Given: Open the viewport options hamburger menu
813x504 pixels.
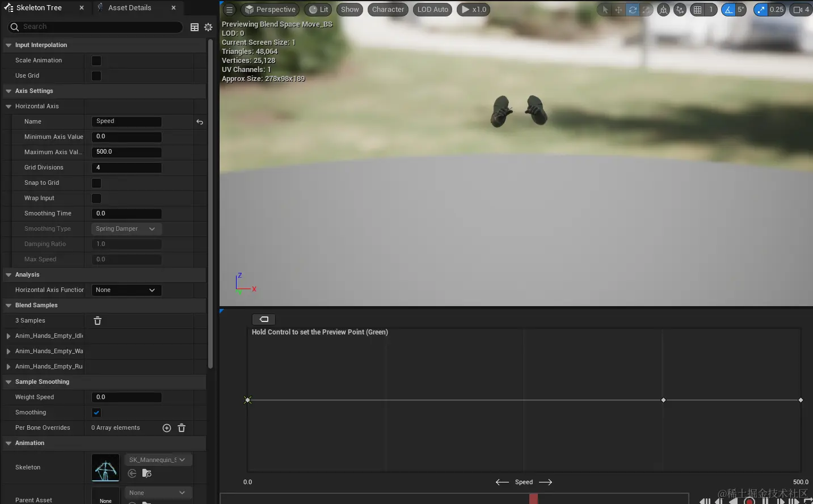Looking at the screenshot, I should [229, 10].
